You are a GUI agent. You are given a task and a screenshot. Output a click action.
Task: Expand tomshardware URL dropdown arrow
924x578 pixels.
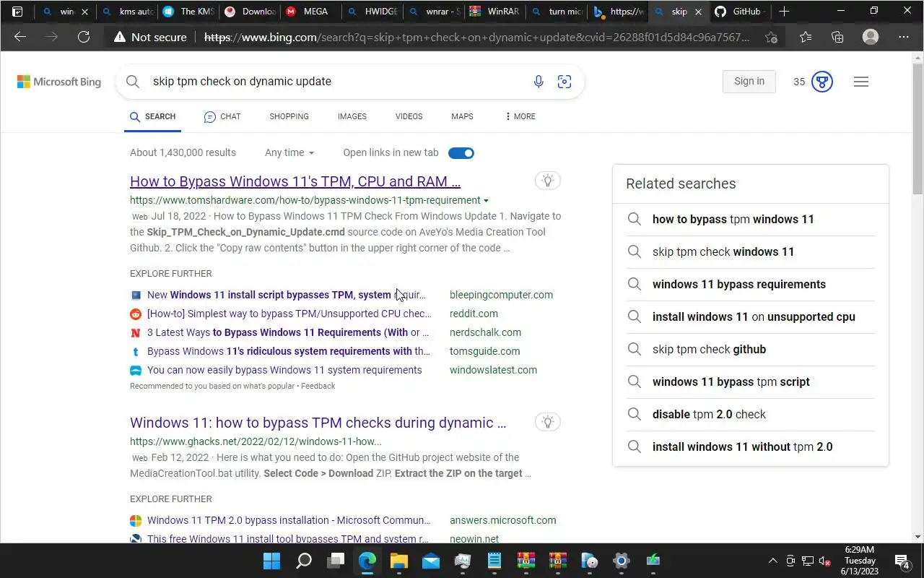click(x=486, y=201)
